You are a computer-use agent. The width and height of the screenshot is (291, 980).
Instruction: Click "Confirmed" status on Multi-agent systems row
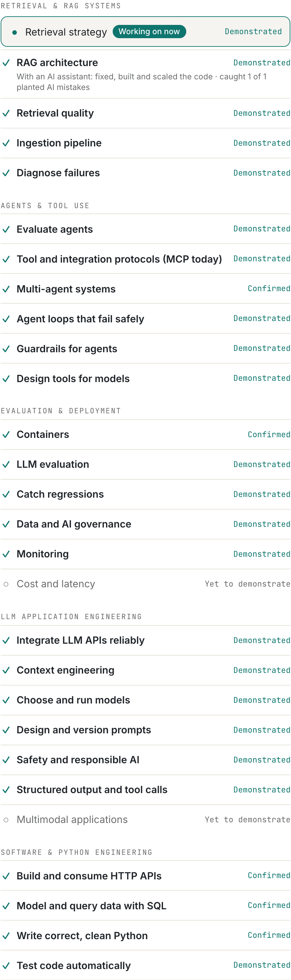(269, 289)
